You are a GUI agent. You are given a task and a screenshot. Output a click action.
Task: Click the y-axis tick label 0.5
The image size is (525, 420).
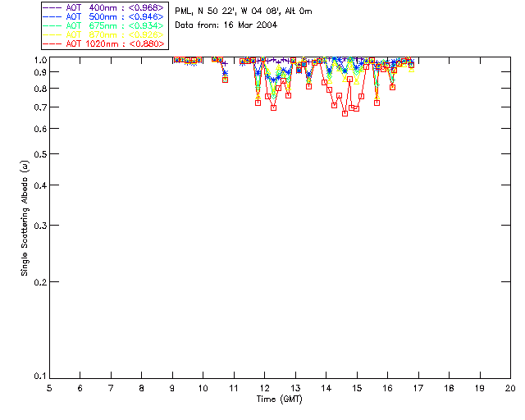click(x=40, y=154)
